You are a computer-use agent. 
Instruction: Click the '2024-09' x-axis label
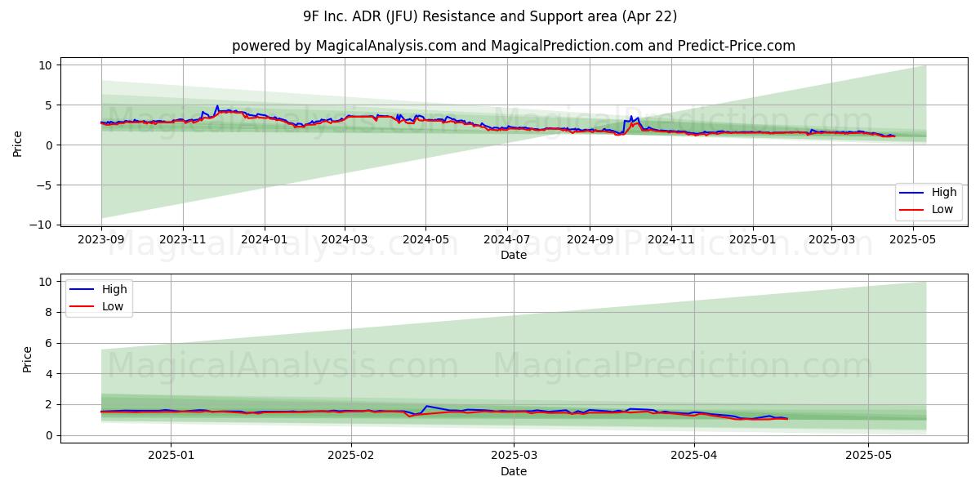590,240
